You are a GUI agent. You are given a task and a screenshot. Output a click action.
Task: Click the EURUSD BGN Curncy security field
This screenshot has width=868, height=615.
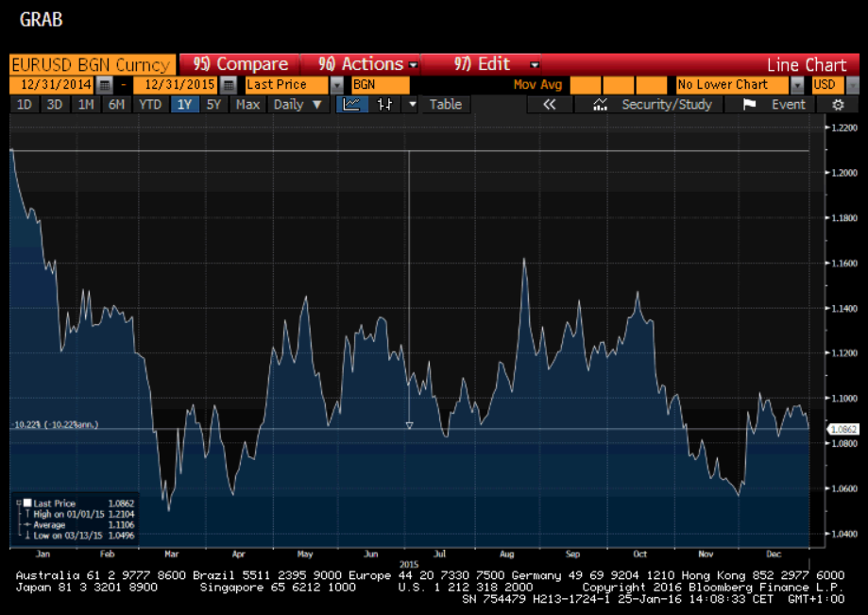[x=93, y=65]
